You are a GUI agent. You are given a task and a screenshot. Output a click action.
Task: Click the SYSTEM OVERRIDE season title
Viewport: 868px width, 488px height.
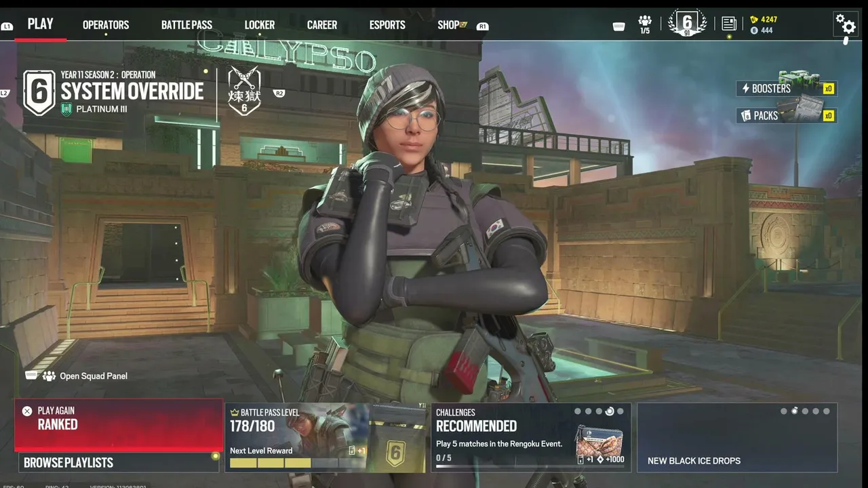[132, 91]
